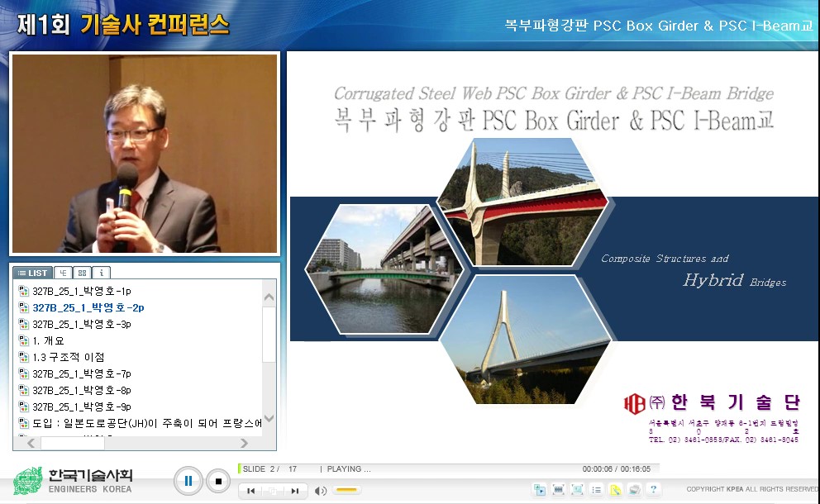Screen dimensions: 820x504
Task: Skip to the next slide
Action: point(294,491)
